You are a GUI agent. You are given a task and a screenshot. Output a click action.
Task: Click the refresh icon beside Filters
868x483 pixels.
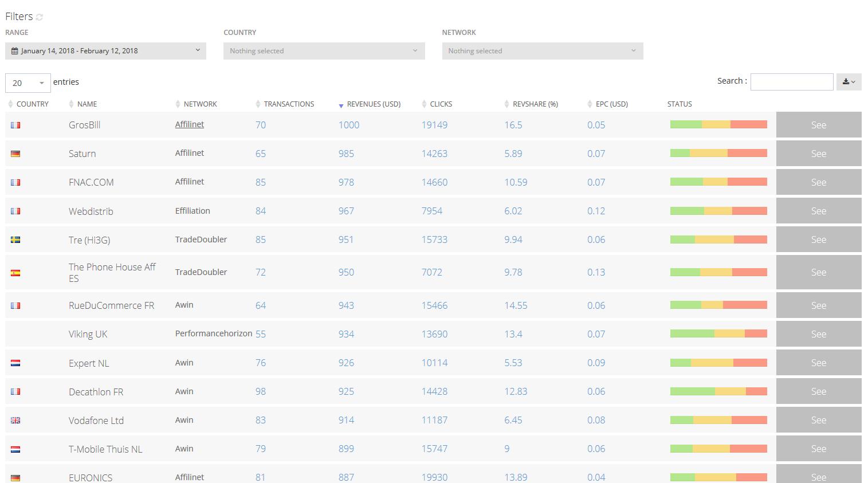coord(40,17)
